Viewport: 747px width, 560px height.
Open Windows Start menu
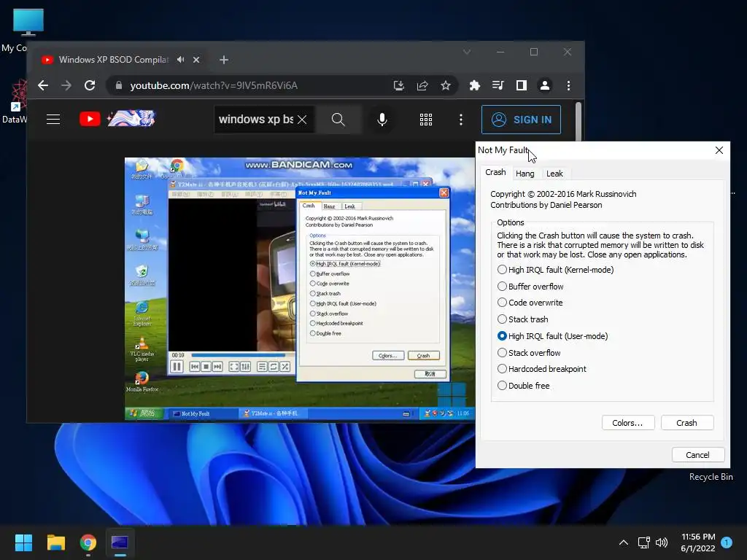[23, 542]
